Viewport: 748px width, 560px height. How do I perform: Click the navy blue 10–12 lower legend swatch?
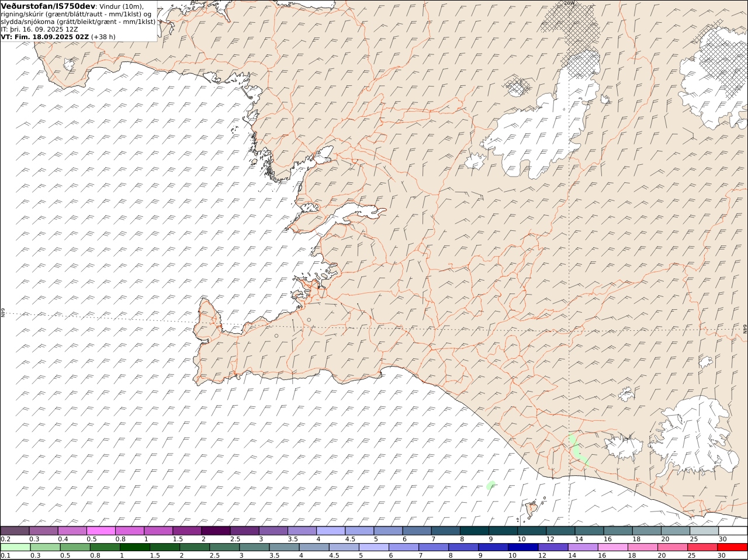[523, 547]
